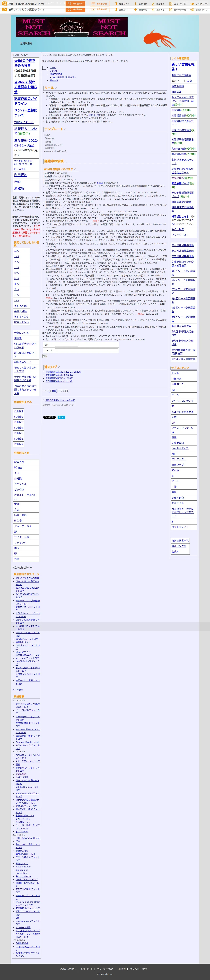Viewport: 210px width, 980px height.
Task: Click the edit pencil beside テンプレート heading
Action: 65,129
